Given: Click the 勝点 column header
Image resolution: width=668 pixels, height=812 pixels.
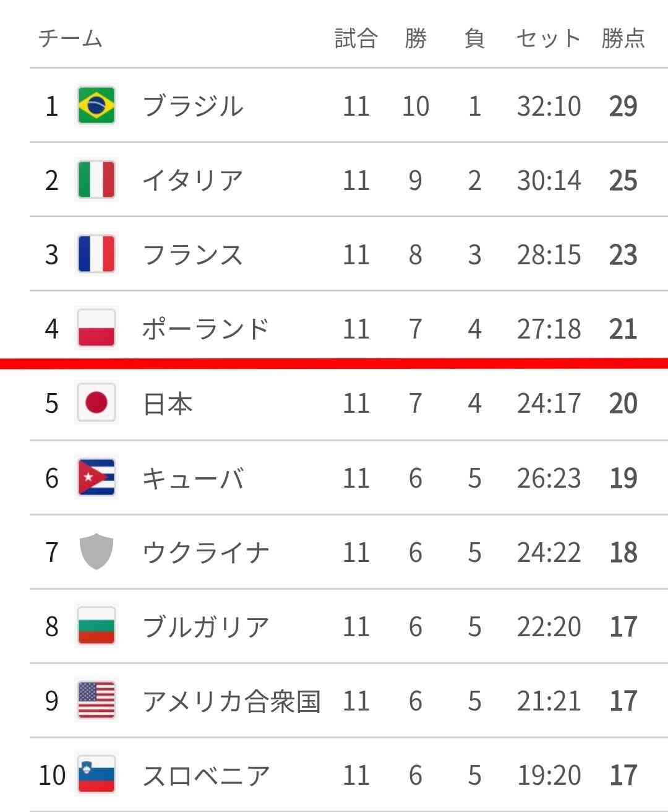Looking at the screenshot, I should [623, 38].
